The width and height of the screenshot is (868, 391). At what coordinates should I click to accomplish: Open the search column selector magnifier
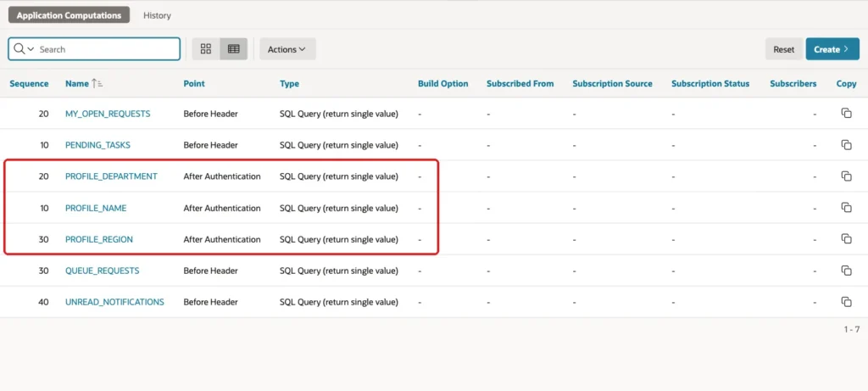click(x=23, y=48)
